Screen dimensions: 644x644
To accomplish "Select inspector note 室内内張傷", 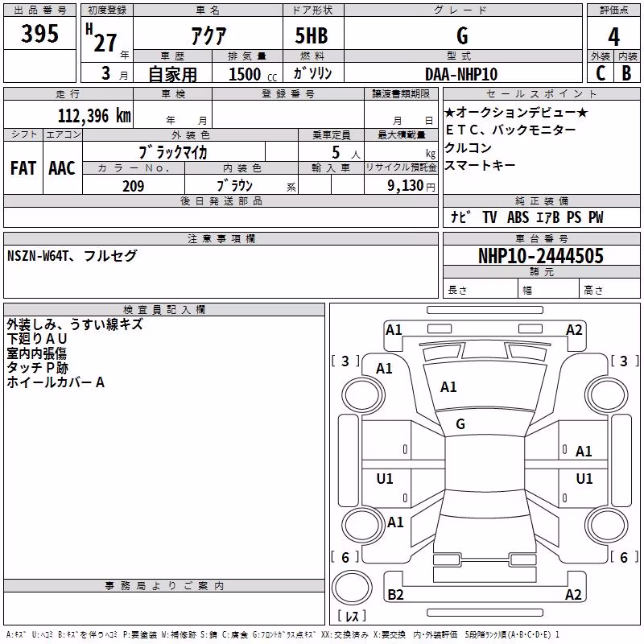I will tap(36, 353).
